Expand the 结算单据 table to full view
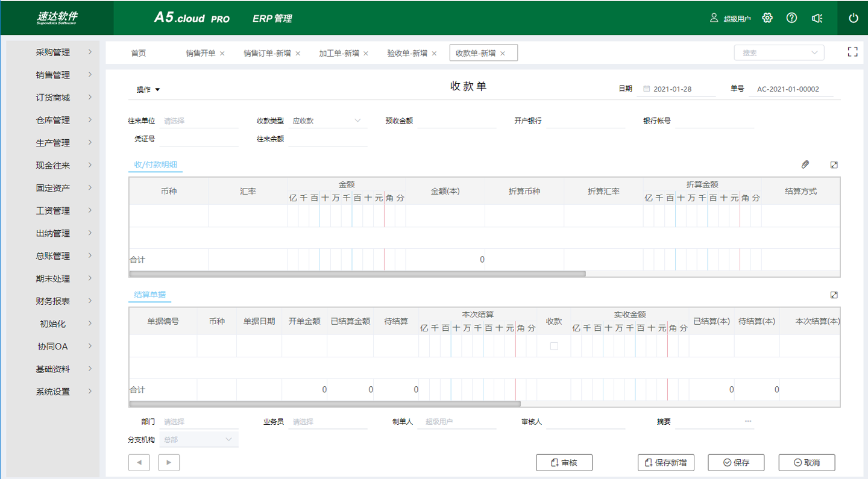Viewport: 868px width, 479px height. pyautogui.click(x=834, y=295)
